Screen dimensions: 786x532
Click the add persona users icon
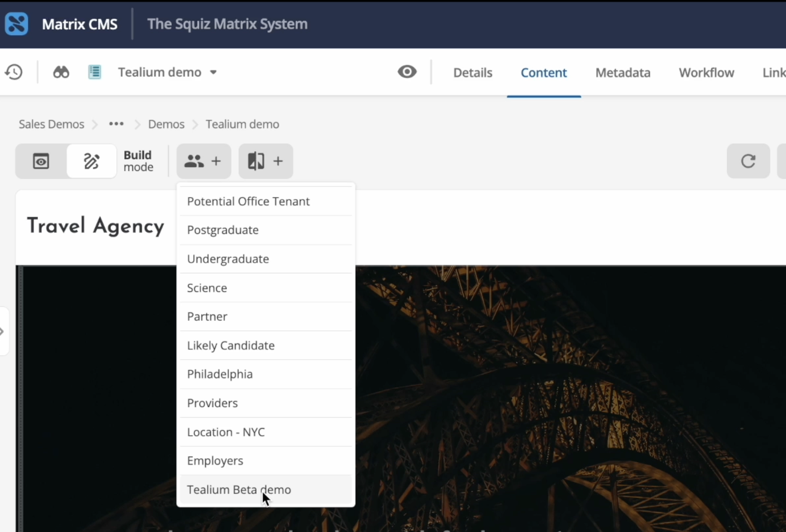pyautogui.click(x=203, y=161)
